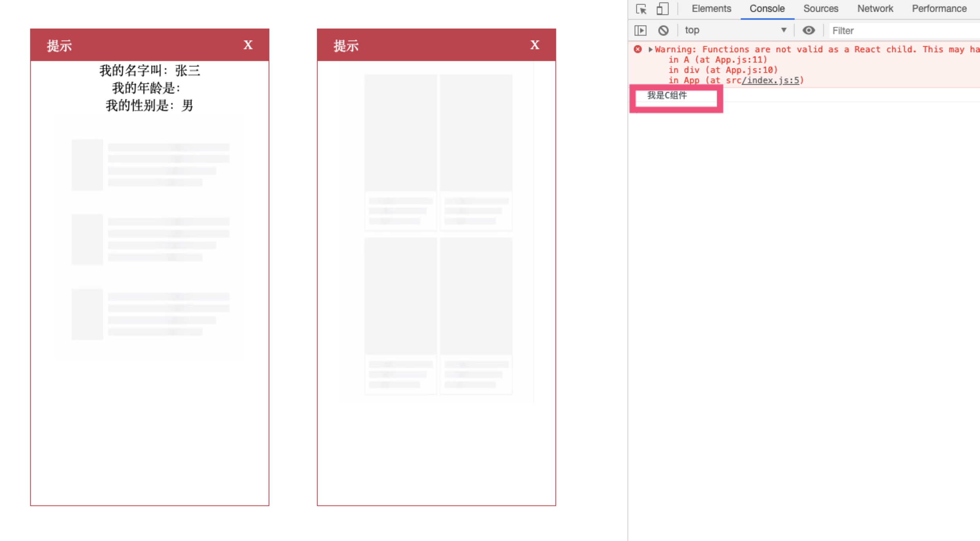This screenshot has width=980, height=541.
Task: Switch to the Elements tab
Action: coord(711,9)
